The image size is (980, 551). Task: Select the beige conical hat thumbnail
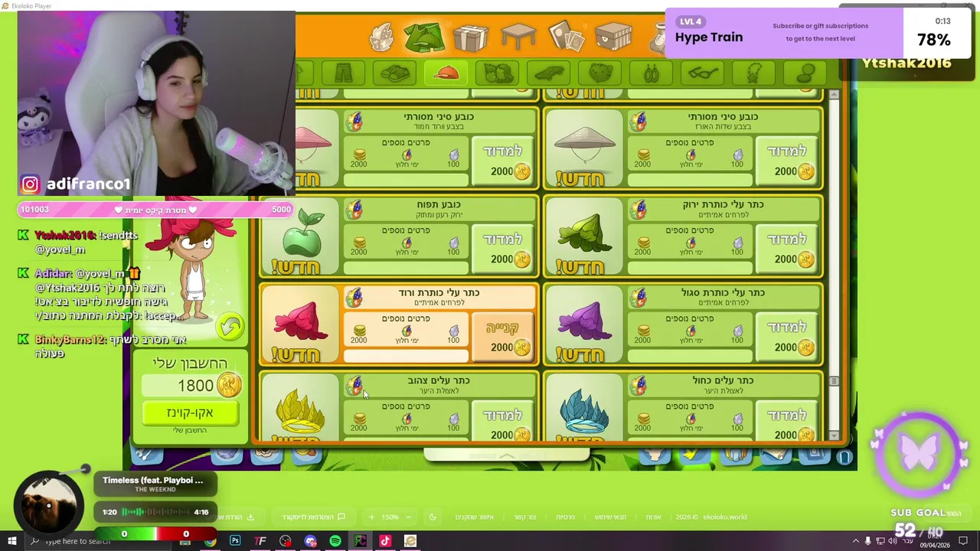click(x=584, y=148)
